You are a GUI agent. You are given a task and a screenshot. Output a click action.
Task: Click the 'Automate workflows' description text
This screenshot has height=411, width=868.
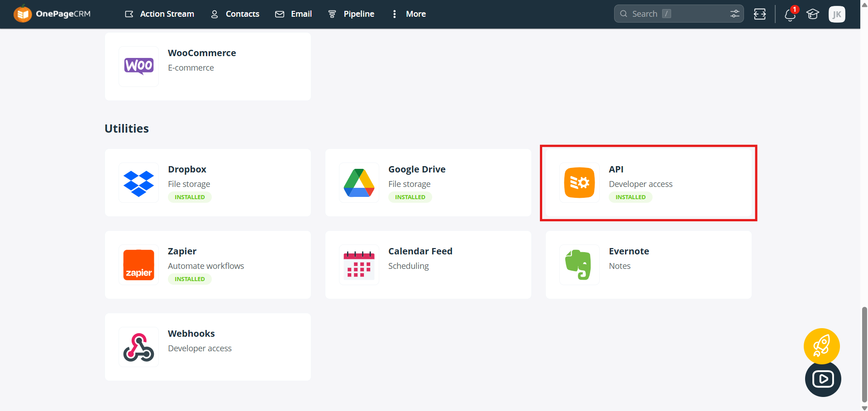(x=206, y=266)
